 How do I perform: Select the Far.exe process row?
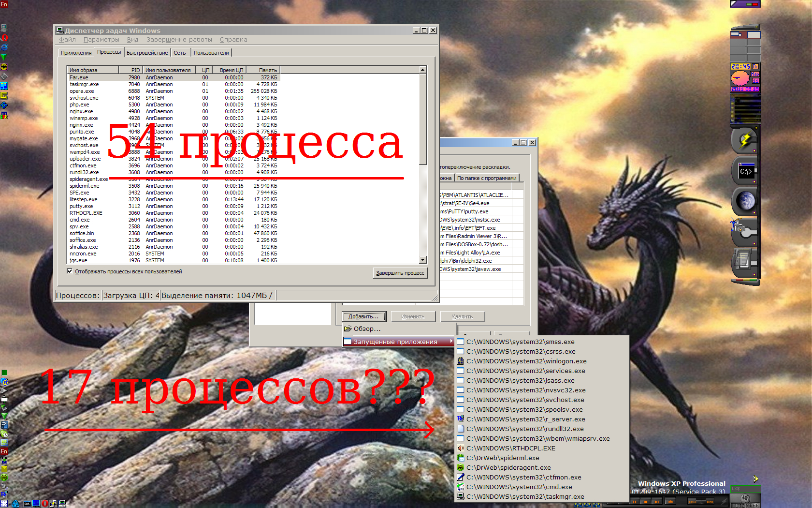coord(174,77)
